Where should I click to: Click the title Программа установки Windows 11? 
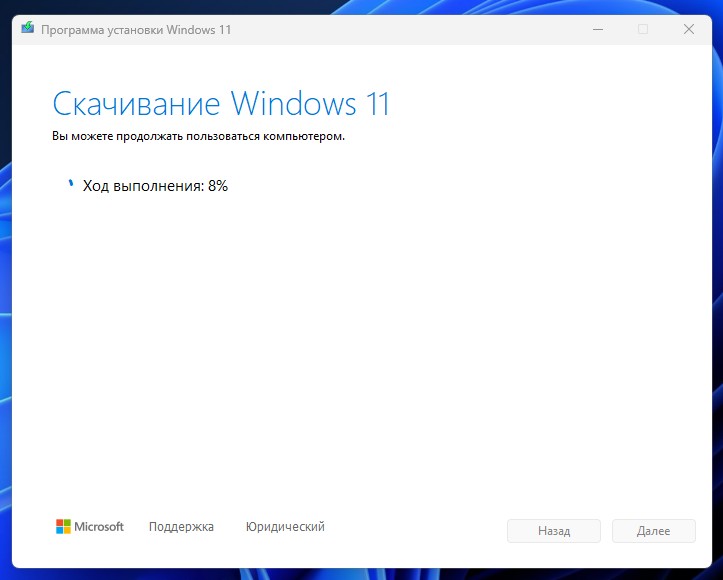coord(136,30)
